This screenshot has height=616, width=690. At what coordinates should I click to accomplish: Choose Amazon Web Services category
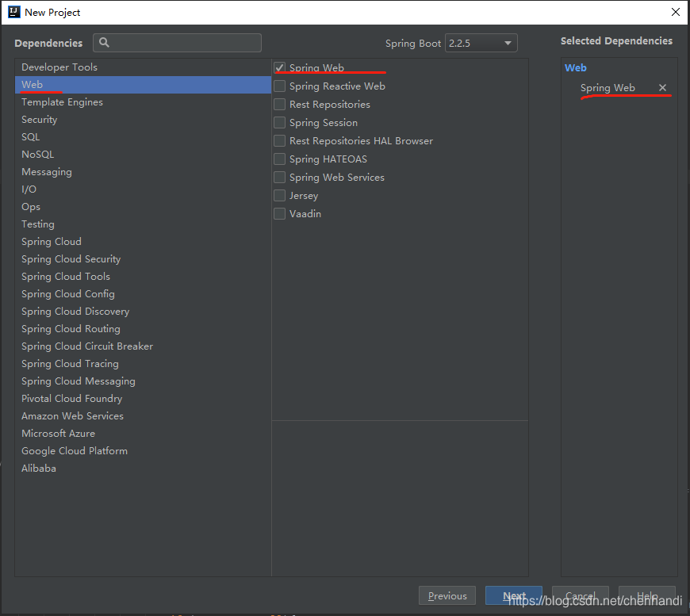pyautogui.click(x=143, y=416)
